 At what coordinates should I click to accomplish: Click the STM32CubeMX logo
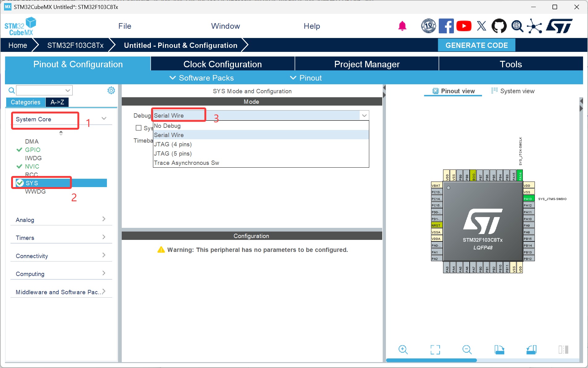click(20, 27)
